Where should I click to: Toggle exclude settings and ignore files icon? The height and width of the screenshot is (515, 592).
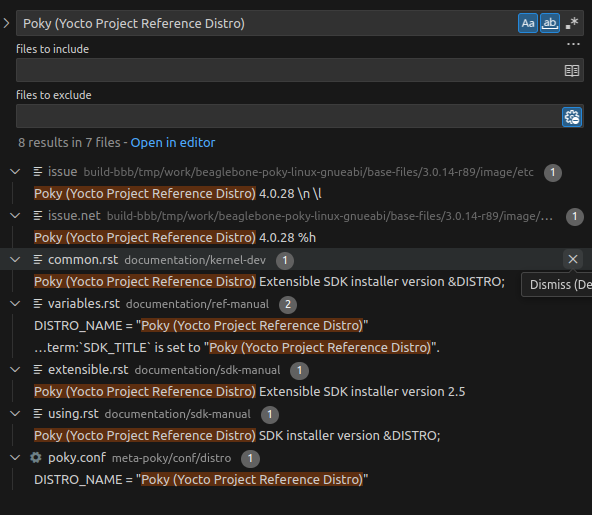point(572,117)
